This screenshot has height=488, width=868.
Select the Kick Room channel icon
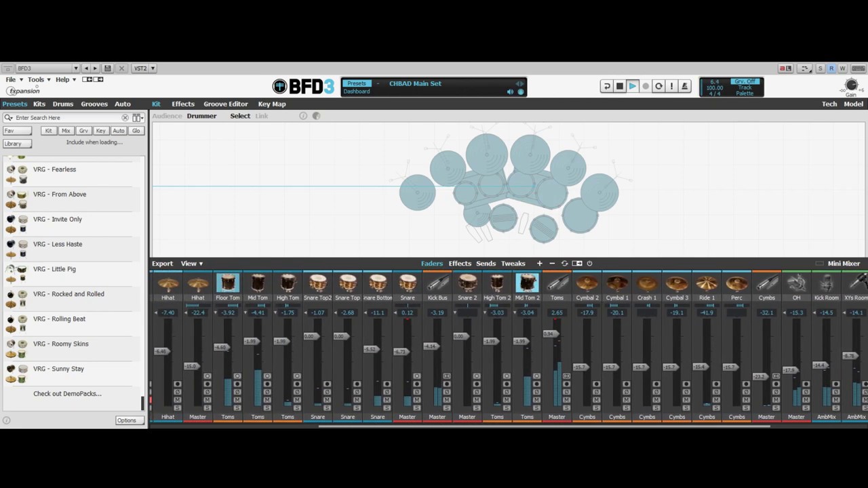pos(826,283)
